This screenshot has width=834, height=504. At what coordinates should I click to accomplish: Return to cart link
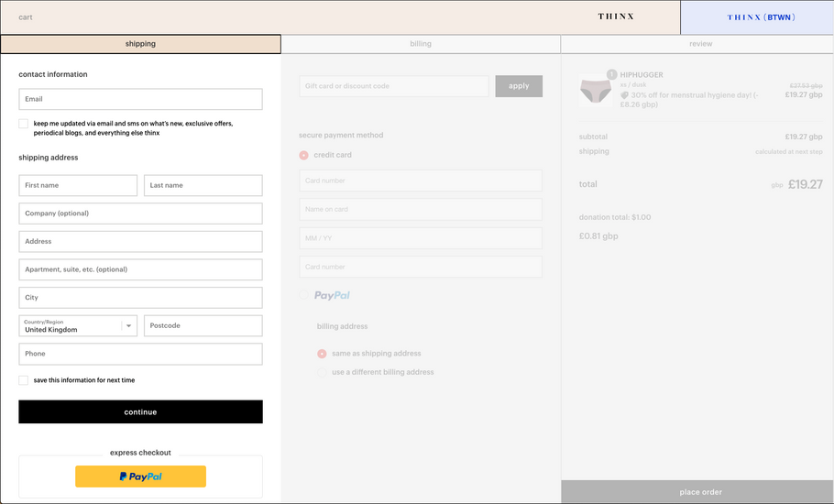tap(26, 17)
